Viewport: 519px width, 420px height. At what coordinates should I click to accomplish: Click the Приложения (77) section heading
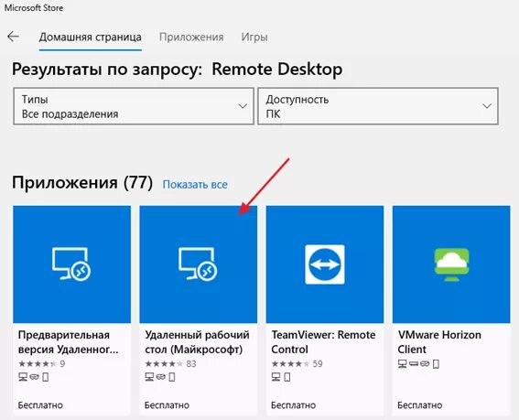[82, 182]
